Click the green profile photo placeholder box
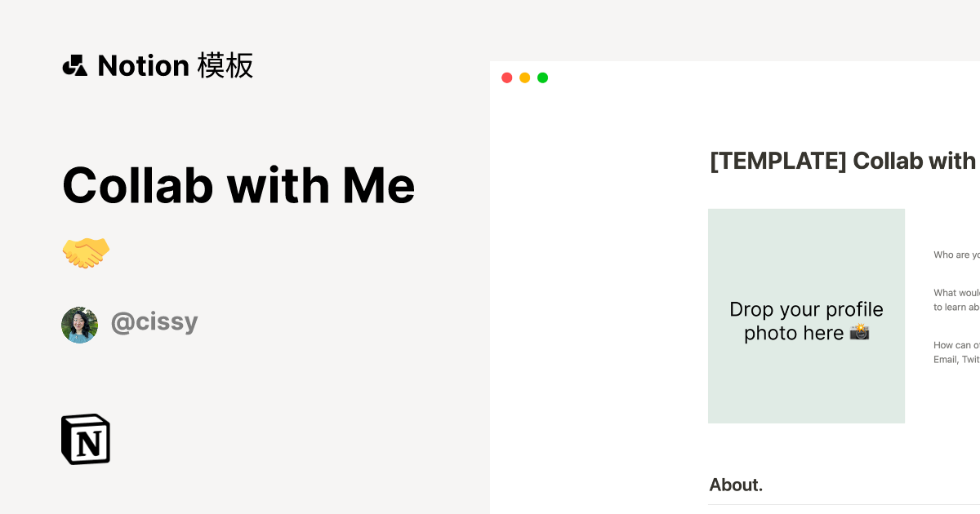Viewport: 980px width, 514px height. coord(806,383)
